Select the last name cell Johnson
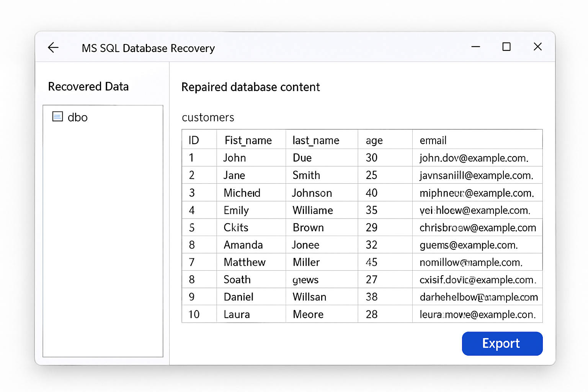The image size is (588, 392). tap(322, 193)
